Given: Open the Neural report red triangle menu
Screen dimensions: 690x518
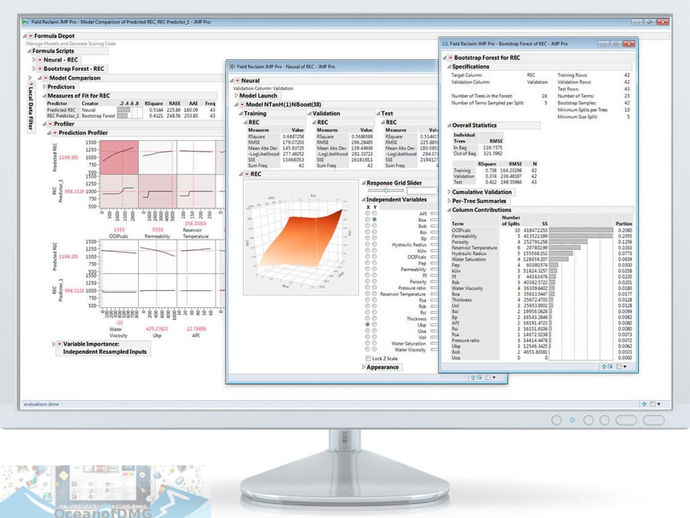Looking at the screenshot, I should coord(238,81).
